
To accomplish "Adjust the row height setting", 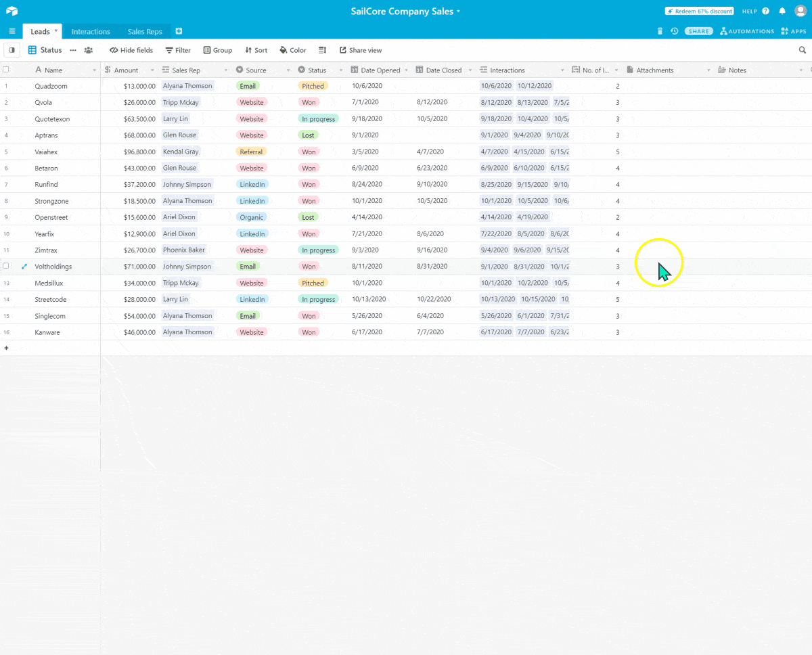I will click(x=322, y=49).
